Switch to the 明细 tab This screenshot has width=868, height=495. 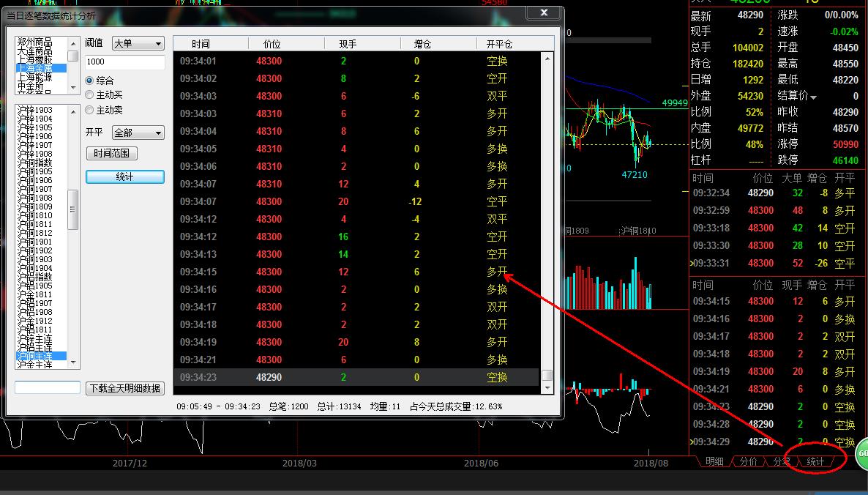[x=714, y=461]
